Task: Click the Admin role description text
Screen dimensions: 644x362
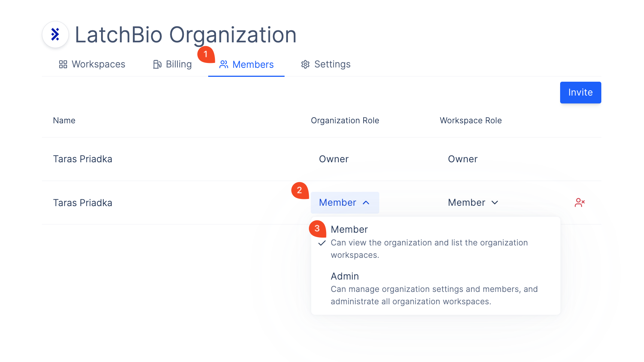Action: click(x=434, y=295)
